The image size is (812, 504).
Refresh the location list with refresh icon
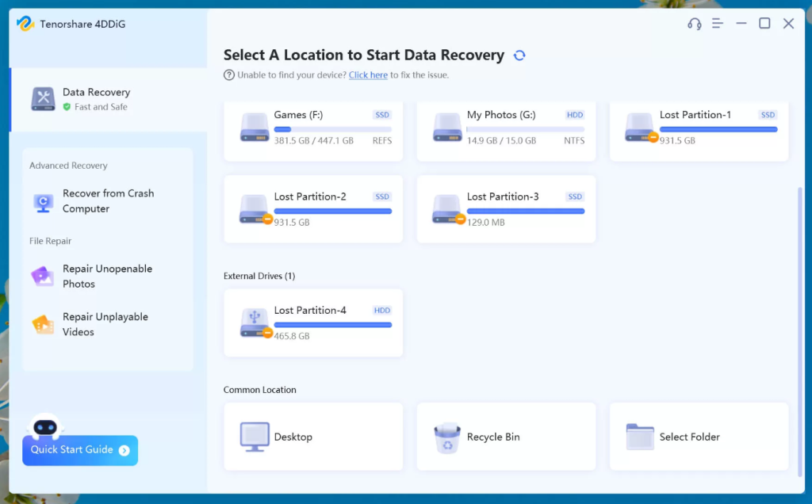click(x=519, y=55)
